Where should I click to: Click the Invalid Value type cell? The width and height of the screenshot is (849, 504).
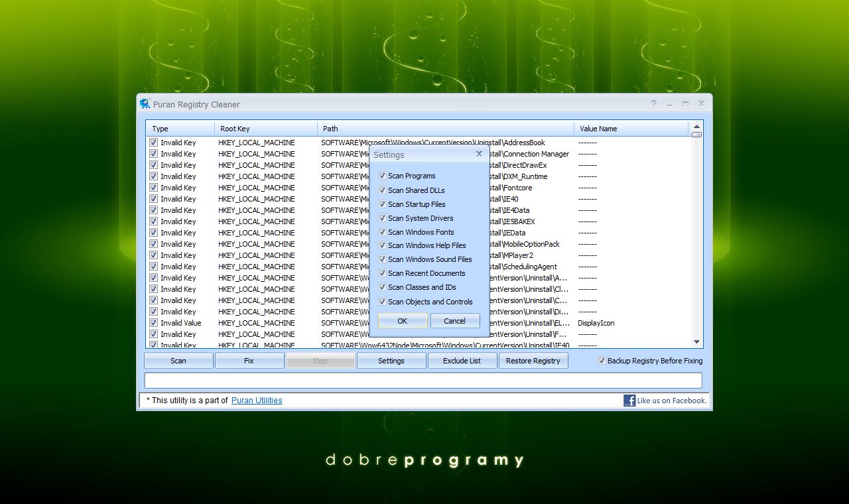point(180,323)
